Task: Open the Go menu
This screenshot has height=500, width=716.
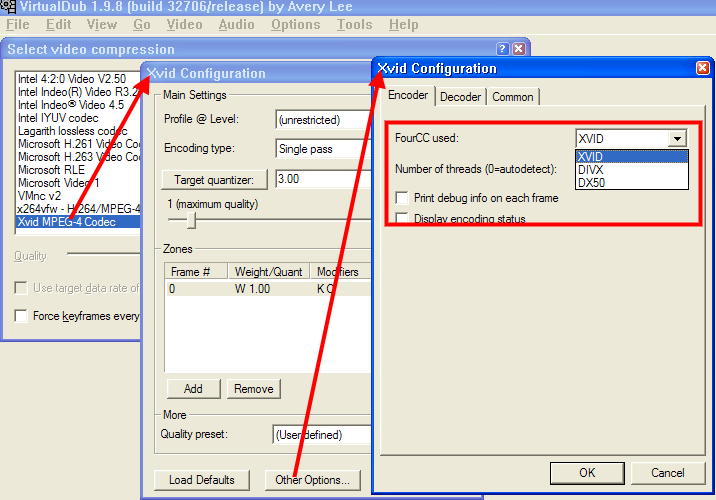Action: point(142,24)
